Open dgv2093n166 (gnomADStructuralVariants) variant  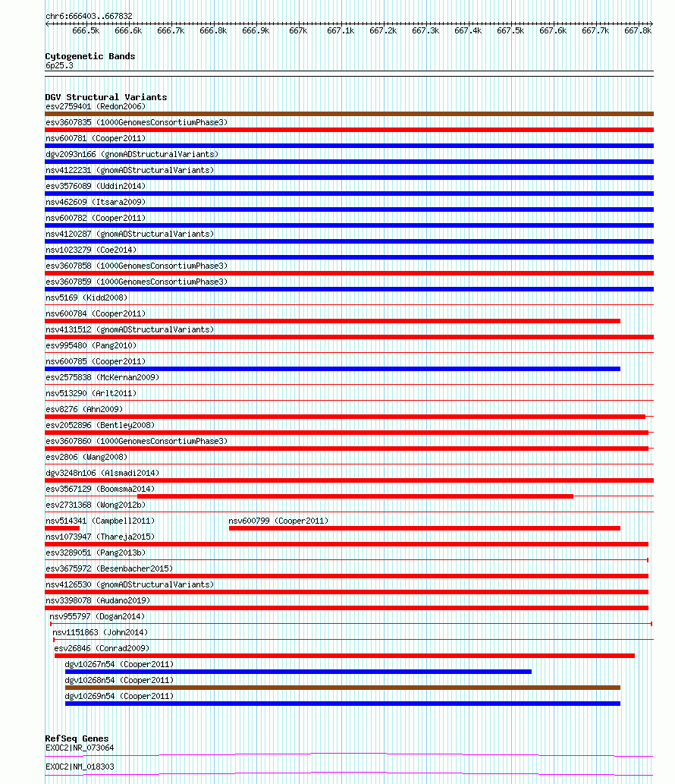click(132, 155)
